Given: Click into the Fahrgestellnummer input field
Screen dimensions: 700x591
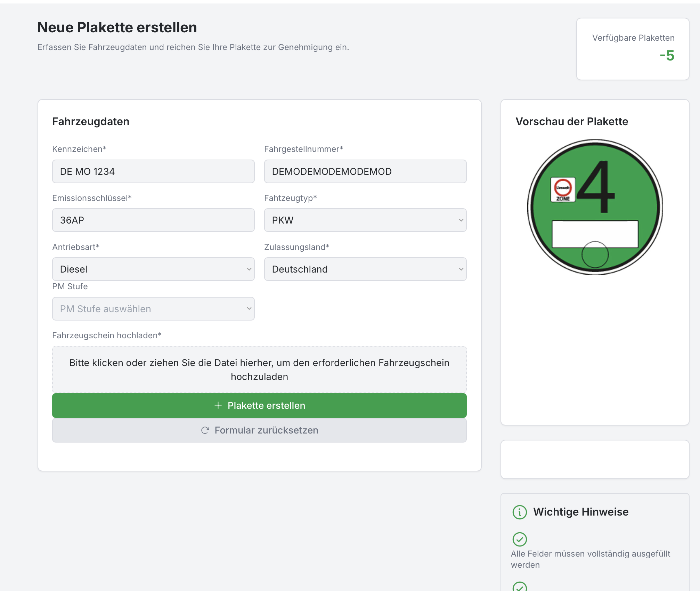Looking at the screenshot, I should point(365,171).
